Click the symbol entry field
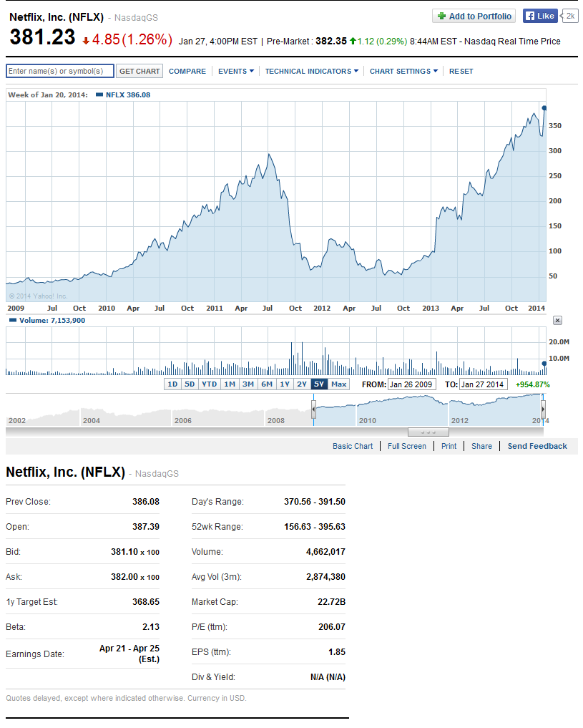This screenshot has width=583, height=728. 60,71
